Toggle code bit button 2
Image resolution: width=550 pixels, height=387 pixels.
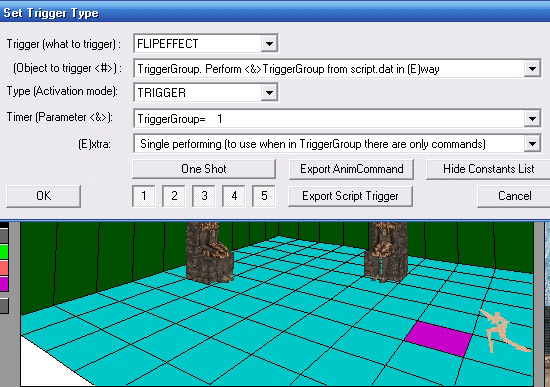[174, 196]
